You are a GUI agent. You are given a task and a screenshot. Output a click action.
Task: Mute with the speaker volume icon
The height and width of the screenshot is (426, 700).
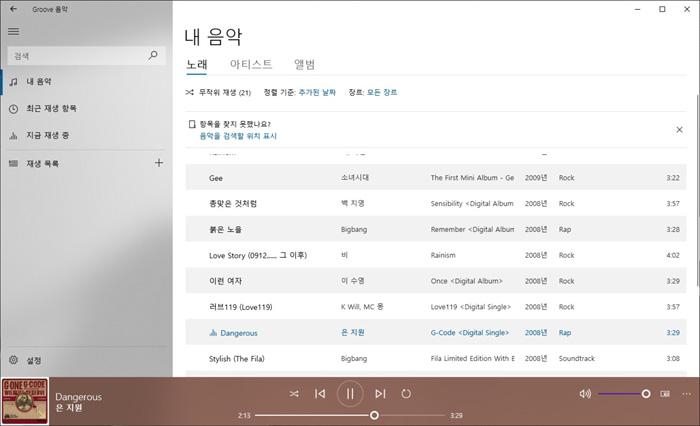(x=585, y=394)
